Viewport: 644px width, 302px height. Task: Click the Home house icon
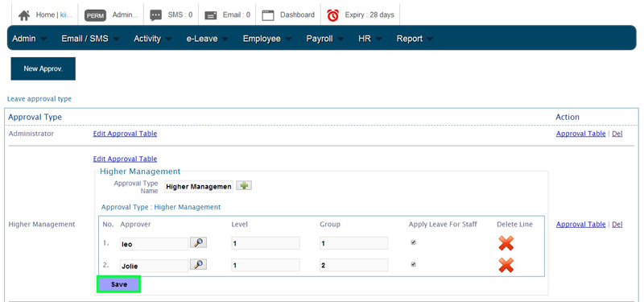[x=24, y=15]
